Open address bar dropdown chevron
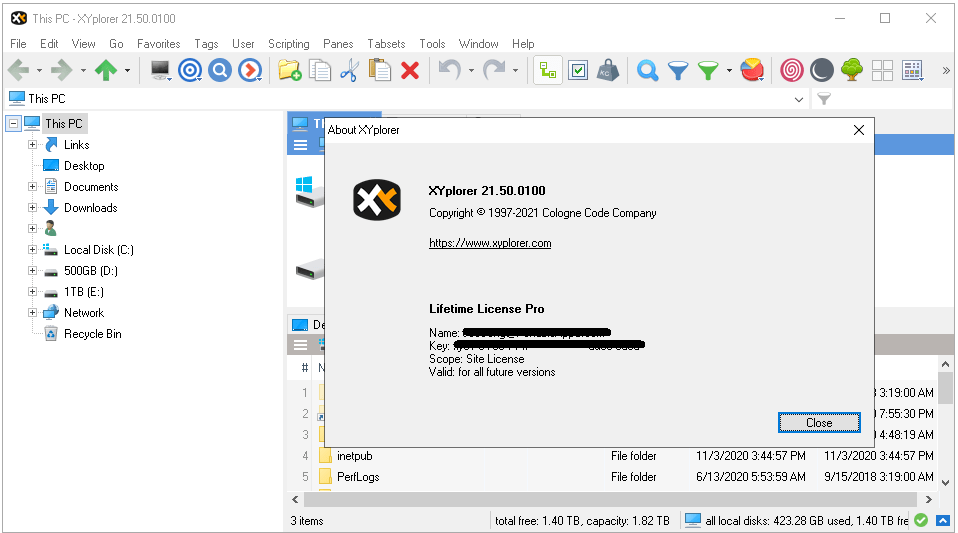 click(799, 99)
